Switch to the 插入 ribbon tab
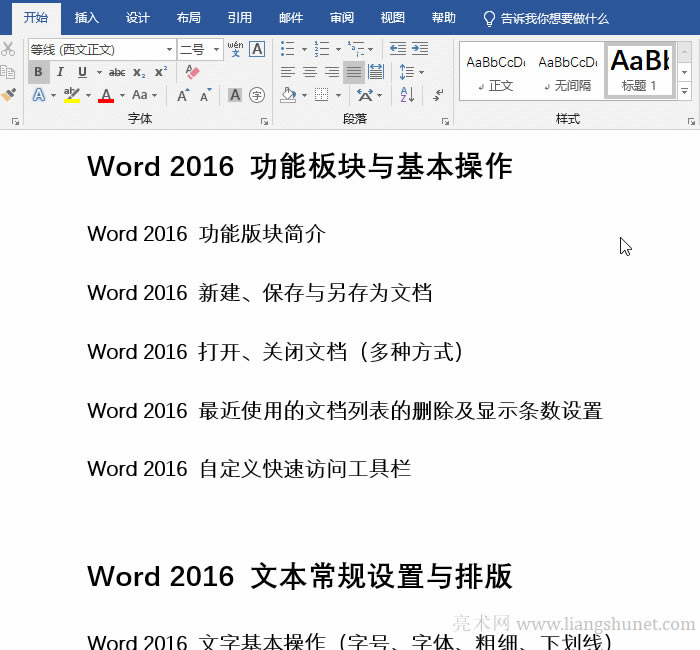 tap(87, 18)
